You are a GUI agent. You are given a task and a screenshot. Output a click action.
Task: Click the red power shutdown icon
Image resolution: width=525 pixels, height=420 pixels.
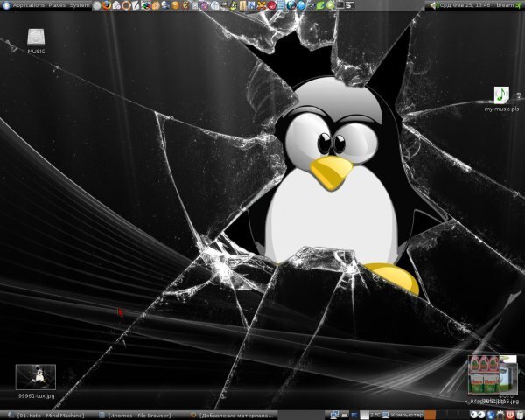coord(510,415)
